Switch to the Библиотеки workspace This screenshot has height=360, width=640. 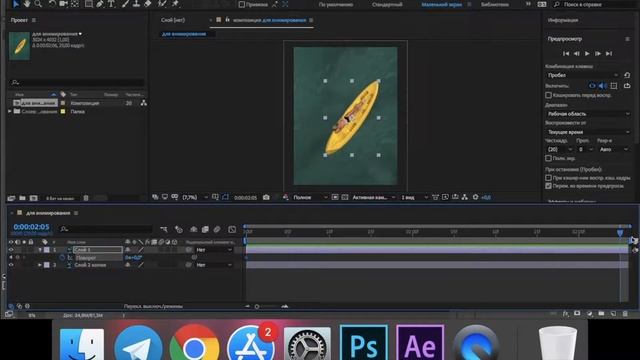point(495,4)
